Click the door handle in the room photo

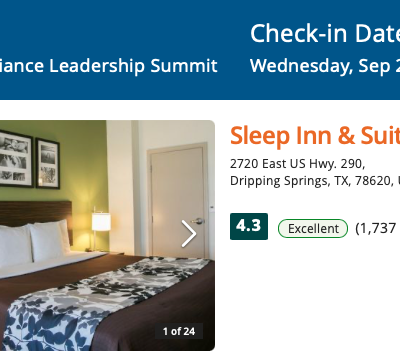[198, 221]
